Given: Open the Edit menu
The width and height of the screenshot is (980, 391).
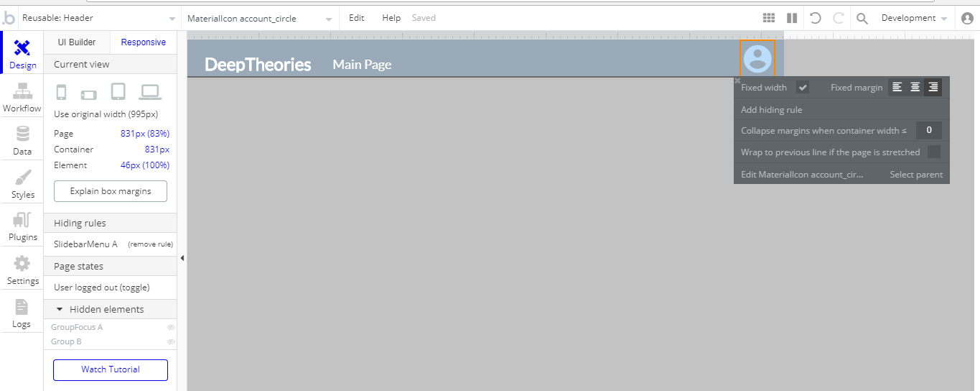Looking at the screenshot, I should [x=357, y=18].
